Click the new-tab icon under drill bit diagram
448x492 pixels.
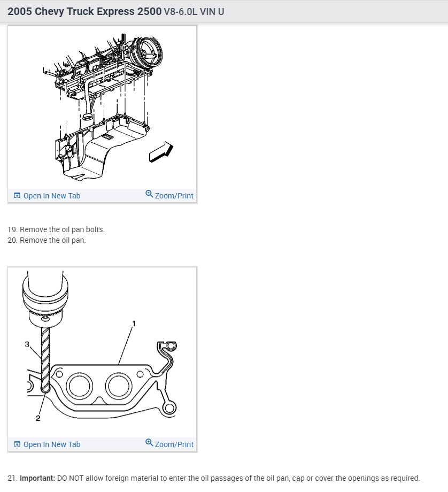pos(17,444)
